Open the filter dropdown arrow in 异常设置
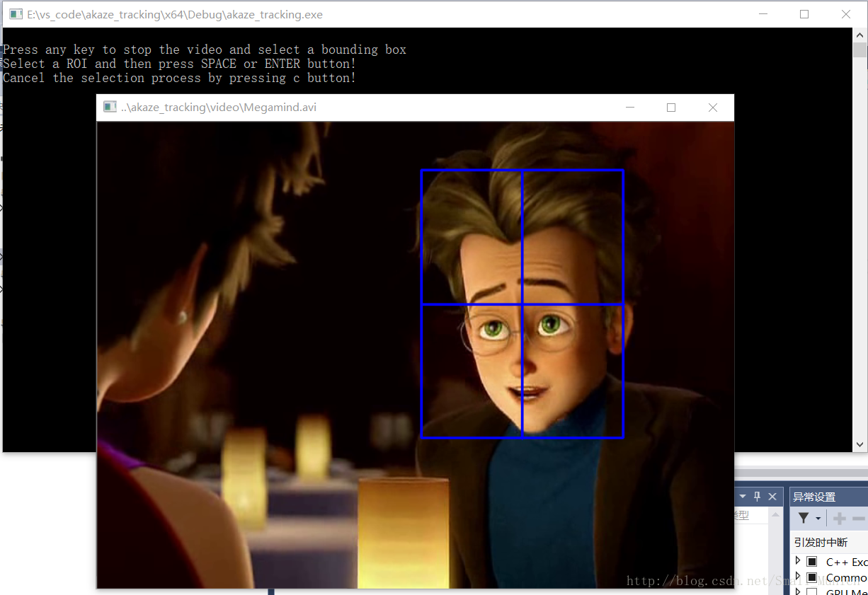This screenshot has height=595, width=868. (818, 519)
